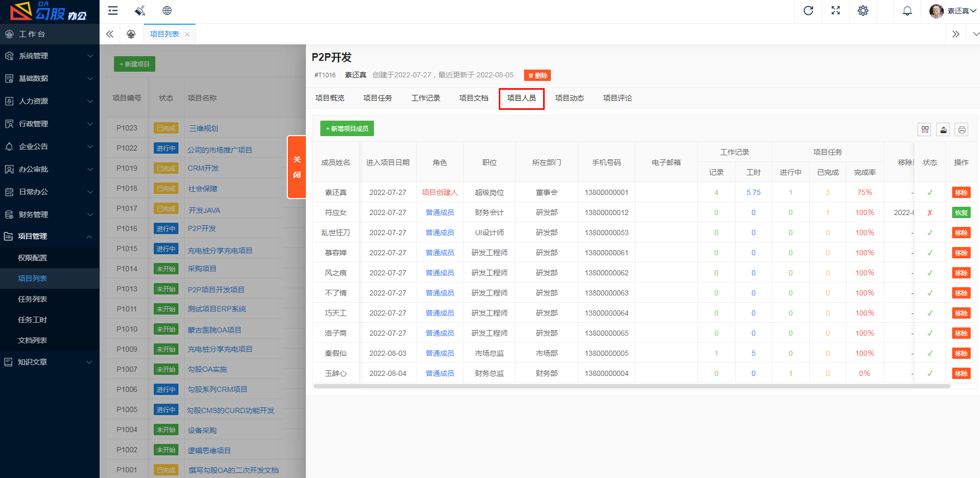Expand 日常办公 menu

click(x=50, y=192)
